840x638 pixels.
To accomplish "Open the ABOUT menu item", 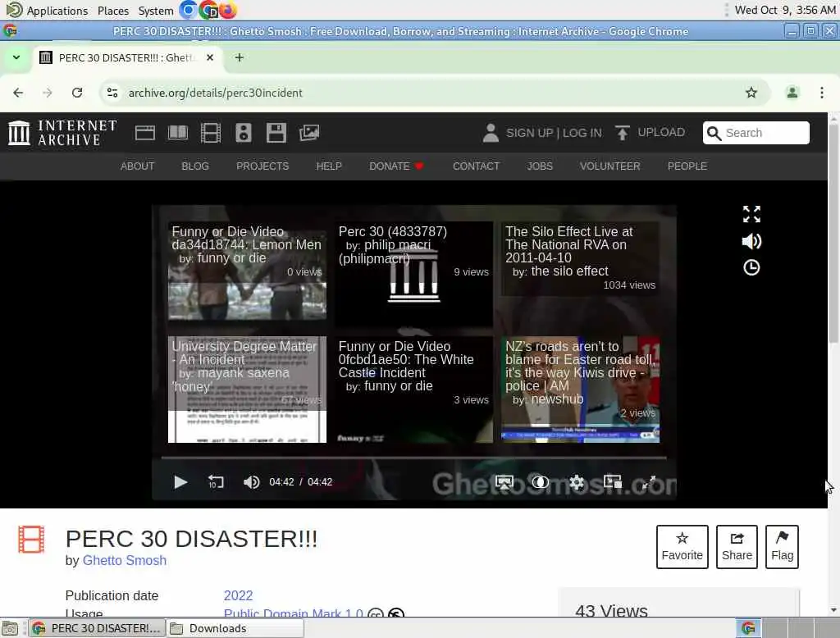I will point(137,166).
